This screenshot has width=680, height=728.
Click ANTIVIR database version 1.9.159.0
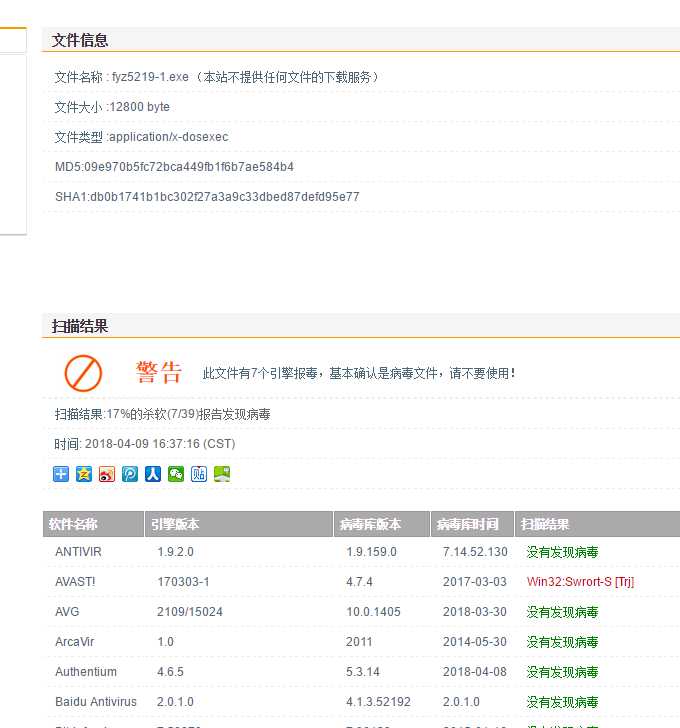371,552
